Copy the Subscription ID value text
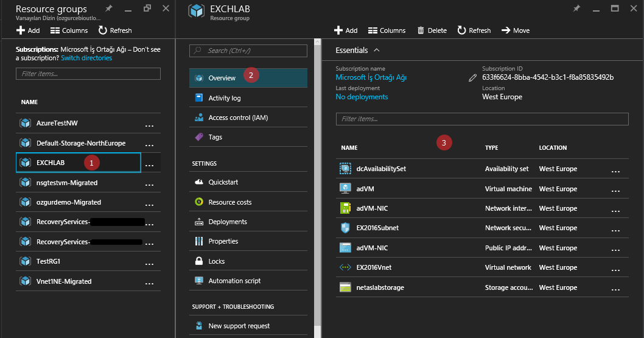 [x=548, y=77]
